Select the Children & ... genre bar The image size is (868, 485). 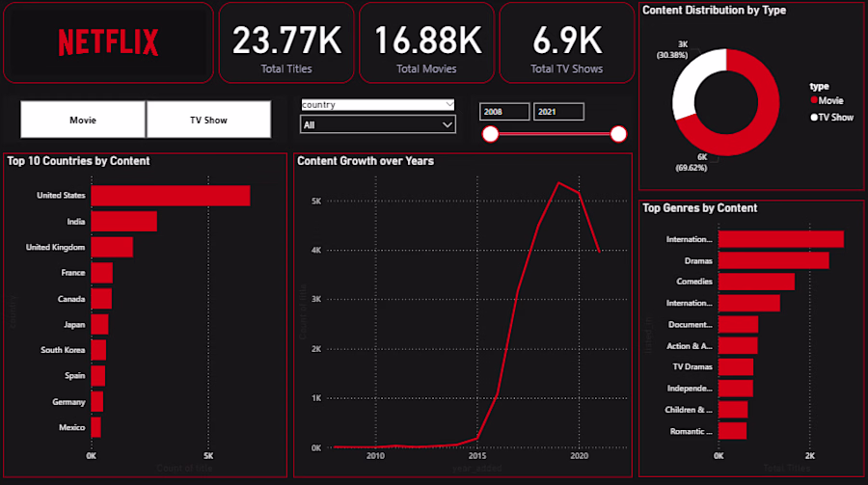tap(733, 410)
